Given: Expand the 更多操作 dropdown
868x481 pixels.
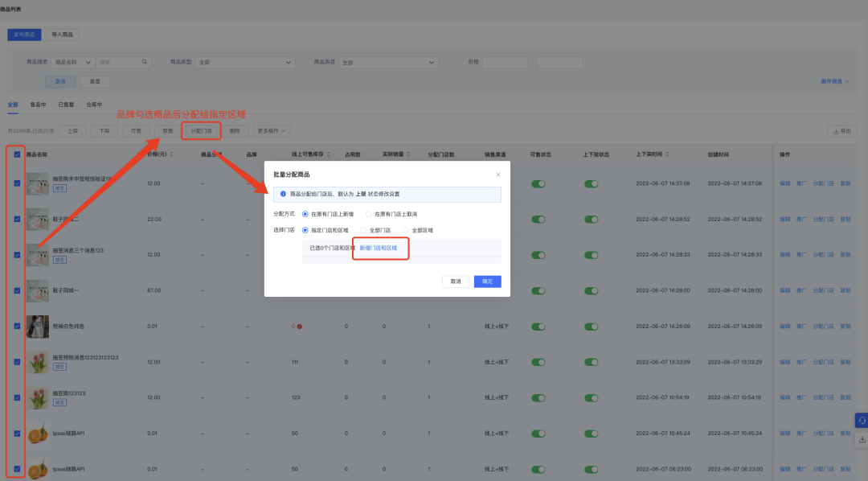Looking at the screenshot, I should click(272, 131).
